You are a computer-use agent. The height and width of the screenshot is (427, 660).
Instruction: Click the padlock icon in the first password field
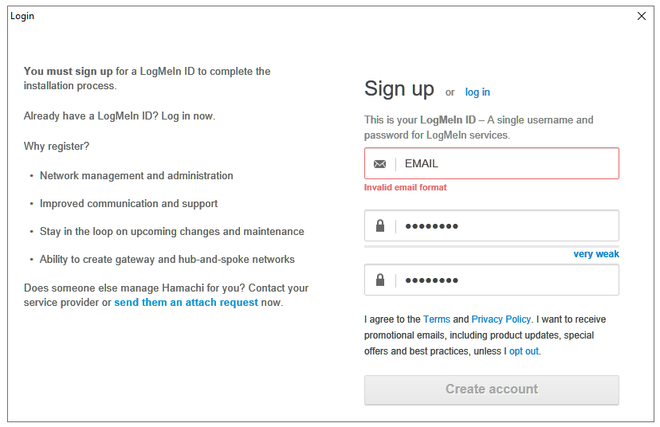tap(380, 226)
